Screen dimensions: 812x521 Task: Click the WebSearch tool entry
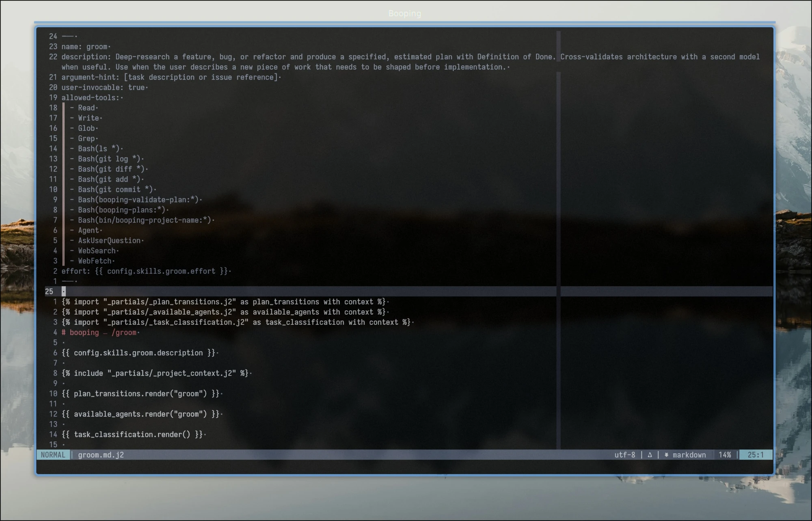97,251
